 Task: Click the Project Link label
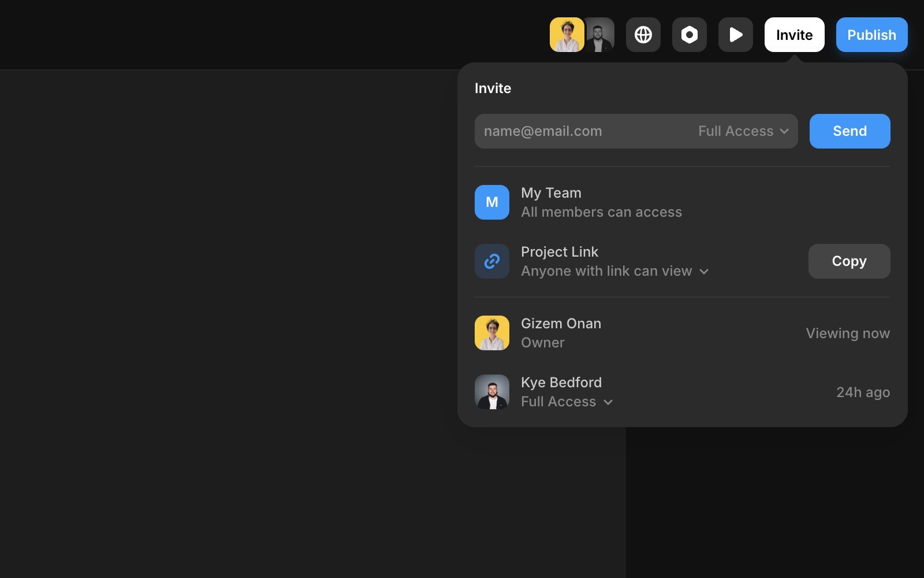[560, 252]
